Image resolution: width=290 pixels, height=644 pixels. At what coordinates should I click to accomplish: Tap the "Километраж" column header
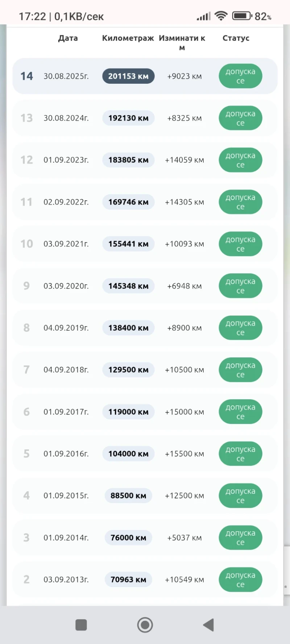point(128,38)
